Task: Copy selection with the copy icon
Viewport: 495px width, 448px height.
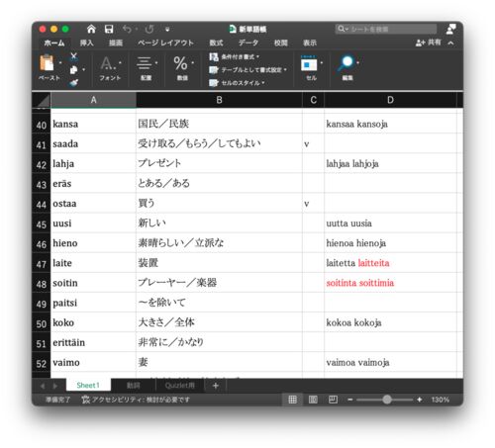Action: pos(74,70)
